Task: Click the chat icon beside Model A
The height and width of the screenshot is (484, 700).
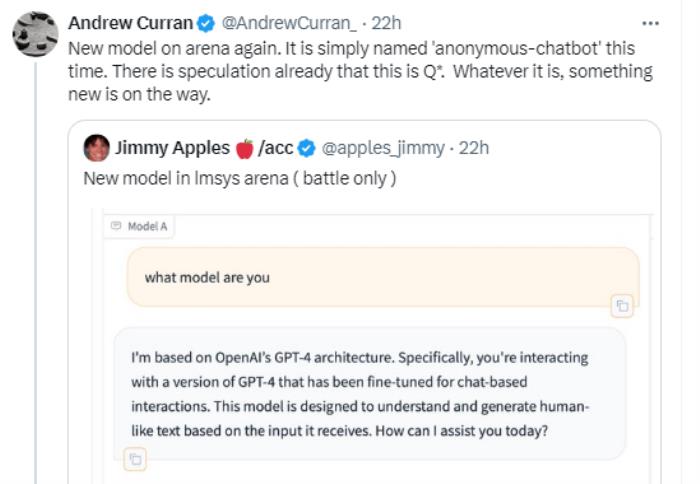Action: click(116, 226)
